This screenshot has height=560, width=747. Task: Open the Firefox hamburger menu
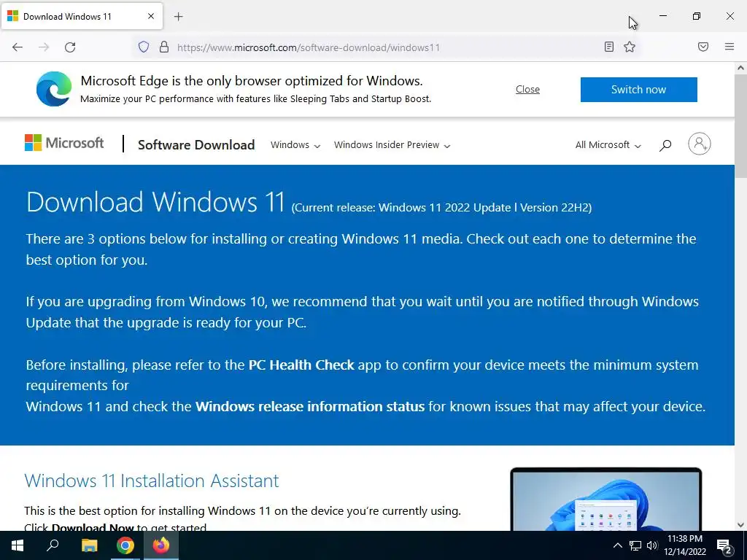(x=729, y=47)
